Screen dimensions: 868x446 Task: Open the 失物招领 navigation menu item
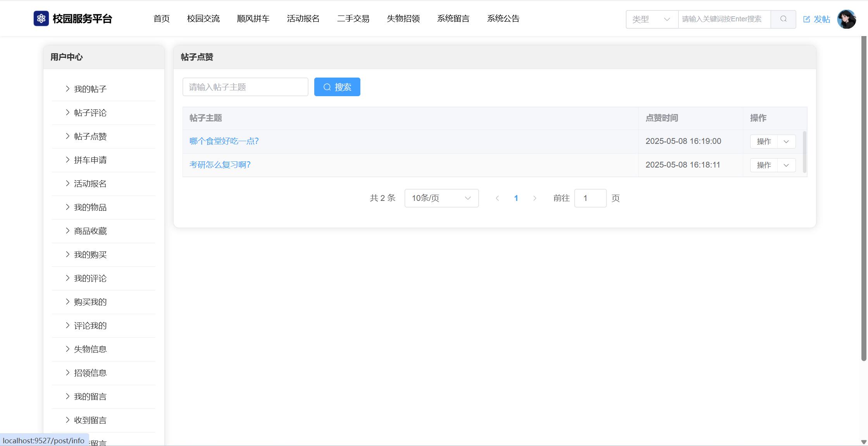coord(403,19)
